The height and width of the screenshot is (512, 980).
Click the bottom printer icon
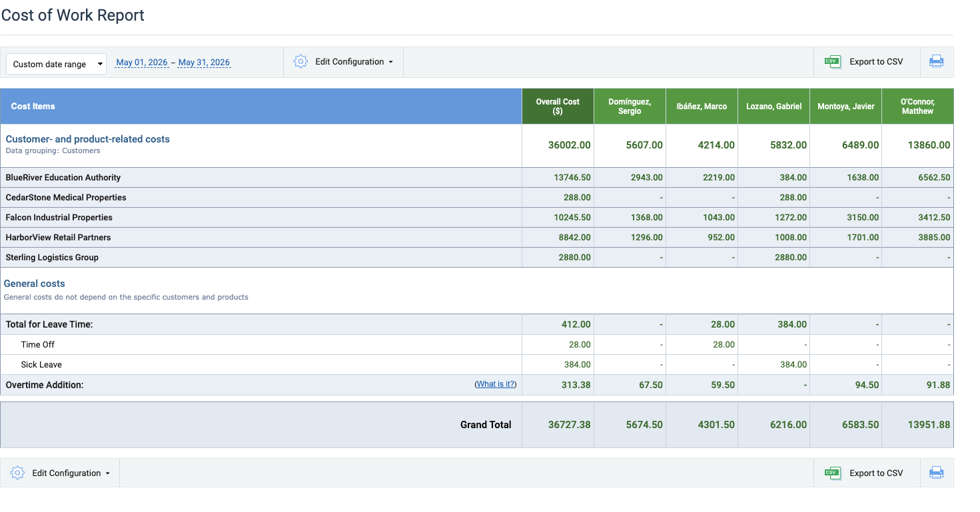[936, 473]
